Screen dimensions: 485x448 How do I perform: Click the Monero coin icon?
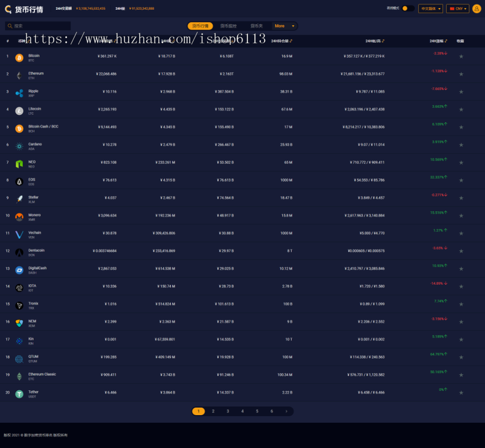click(x=19, y=217)
